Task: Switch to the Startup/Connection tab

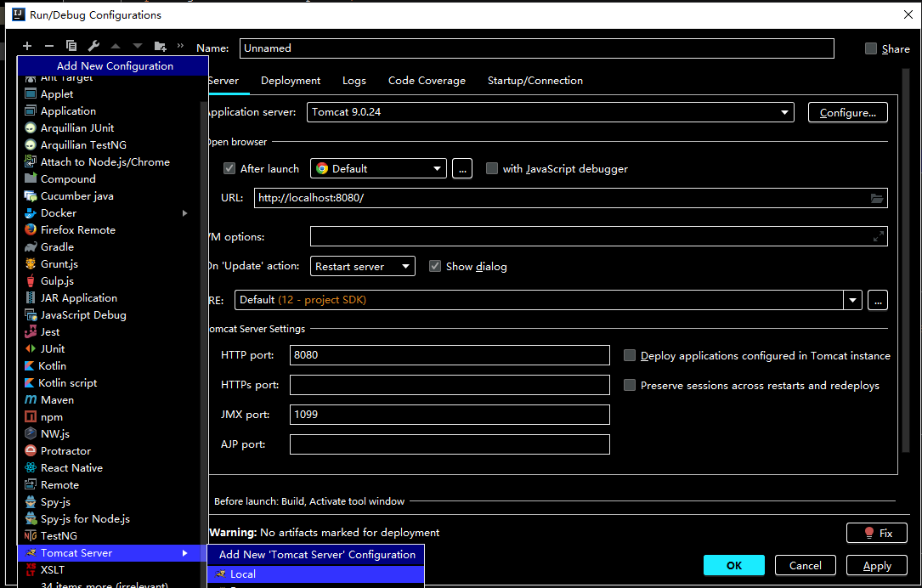Action: (x=535, y=81)
